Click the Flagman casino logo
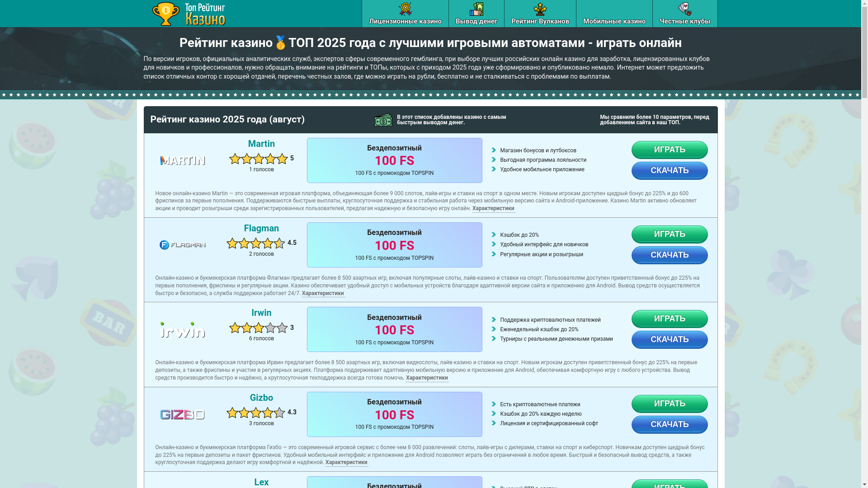 (x=183, y=245)
